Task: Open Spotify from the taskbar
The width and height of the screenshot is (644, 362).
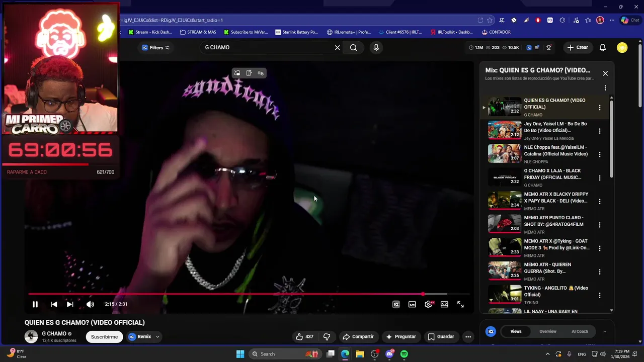Action: (404, 354)
